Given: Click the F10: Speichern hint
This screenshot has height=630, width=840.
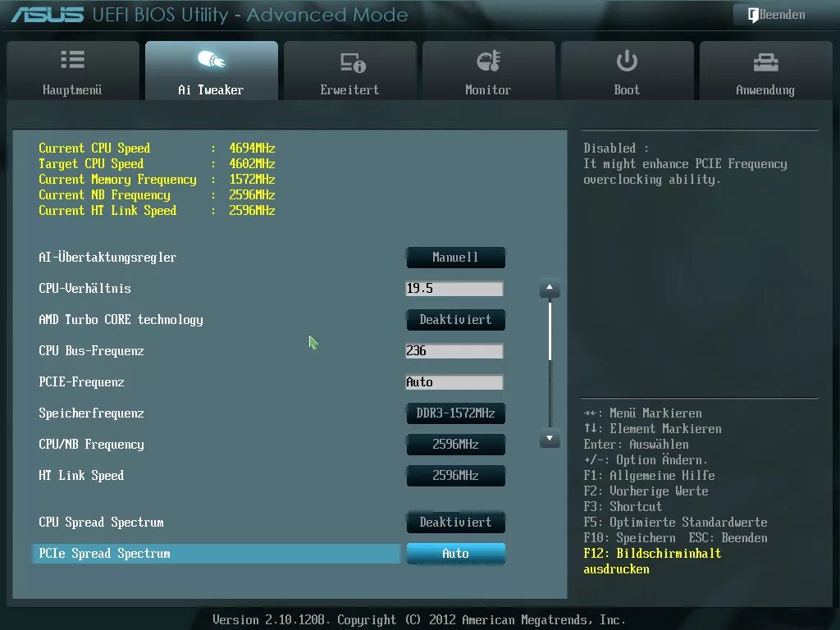Looking at the screenshot, I should point(629,538).
